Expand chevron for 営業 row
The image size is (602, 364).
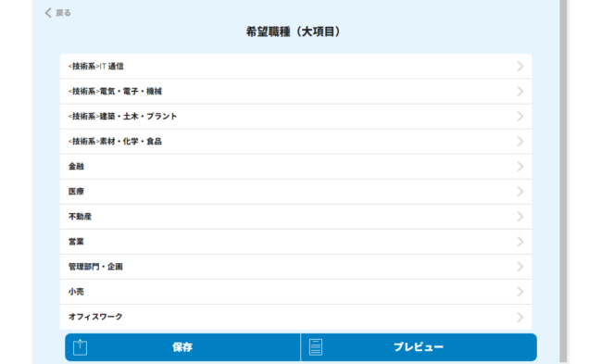click(520, 242)
